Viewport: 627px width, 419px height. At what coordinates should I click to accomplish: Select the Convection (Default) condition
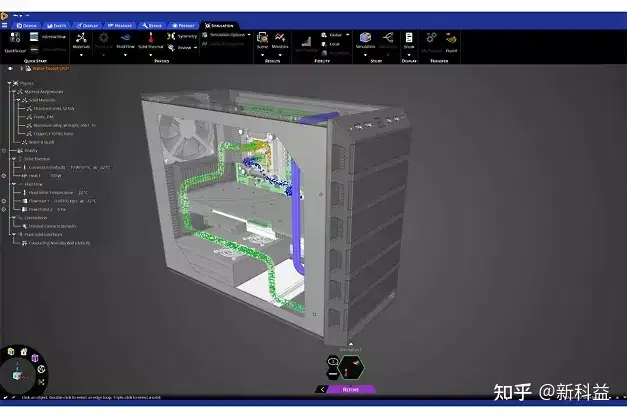pos(66,167)
